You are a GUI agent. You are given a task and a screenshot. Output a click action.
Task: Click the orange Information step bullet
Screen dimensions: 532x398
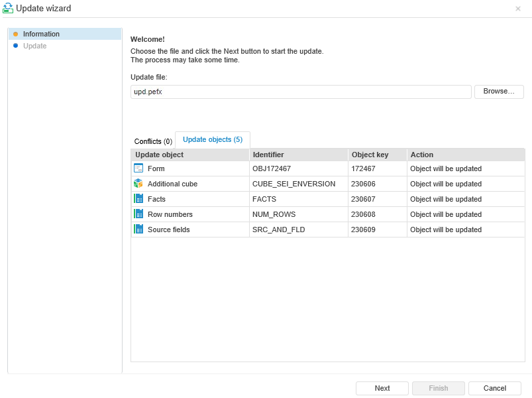15,34
